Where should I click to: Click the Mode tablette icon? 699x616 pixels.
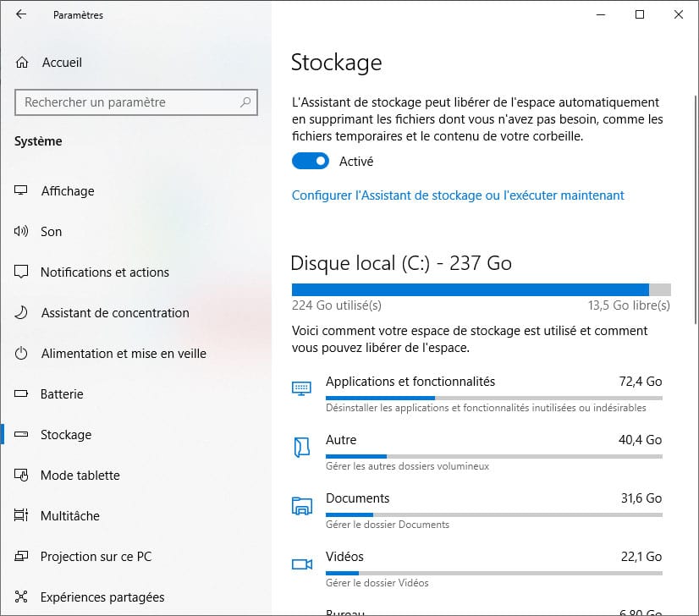(21, 476)
